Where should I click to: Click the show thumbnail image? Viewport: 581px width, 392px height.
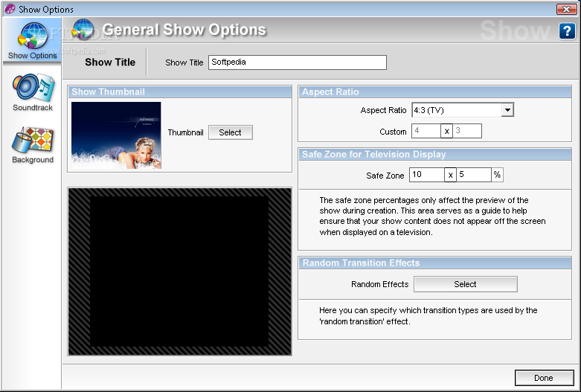(116, 135)
